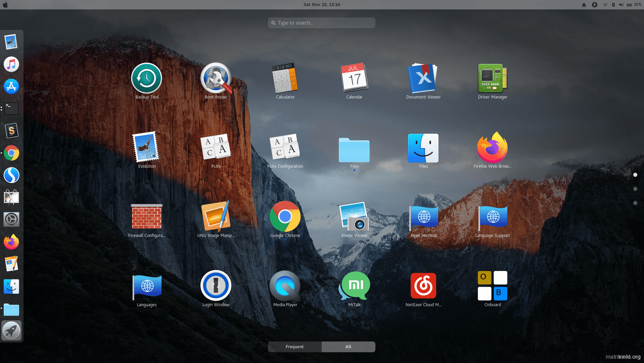This screenshot has height=363, width=644.
Task: Open Simplenote from the dock
Action: [x=11, y=175]
